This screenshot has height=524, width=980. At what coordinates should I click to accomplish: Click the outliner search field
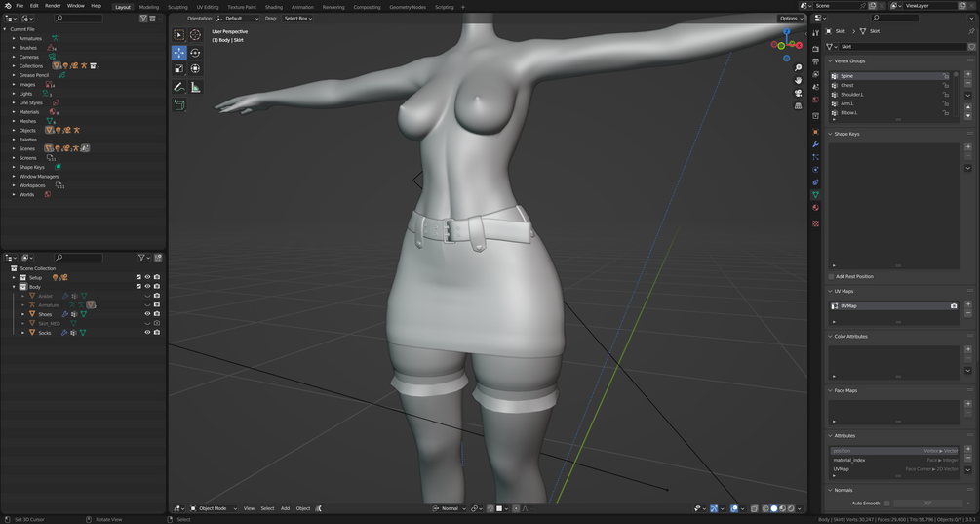pos(78,257)
